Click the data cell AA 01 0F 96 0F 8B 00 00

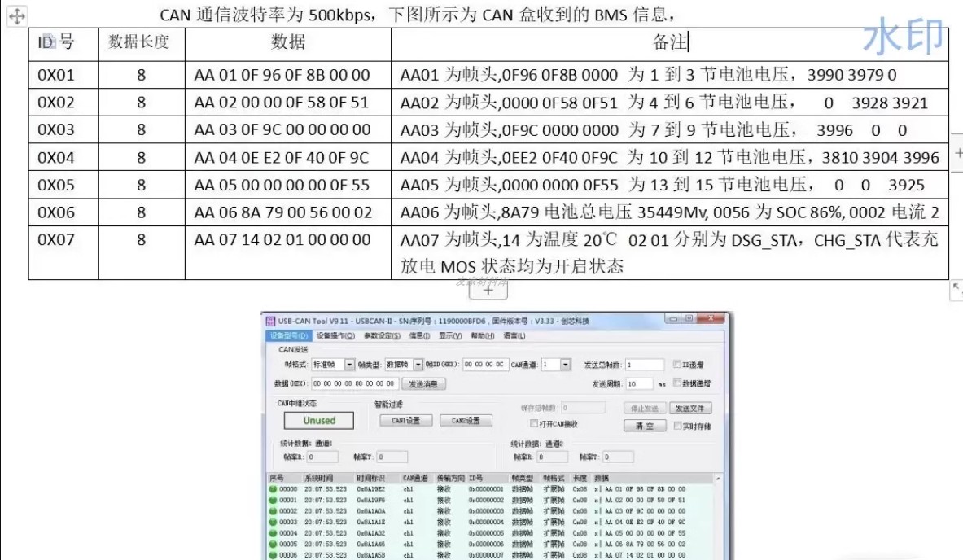(287, 75)
